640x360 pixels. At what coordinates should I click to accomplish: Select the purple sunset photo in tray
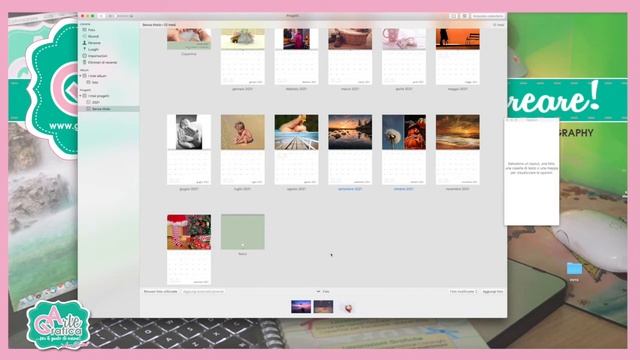(x=301, y=307)
